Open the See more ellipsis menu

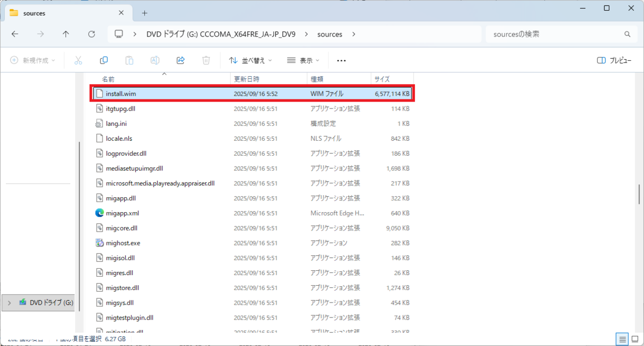[x=341, y=61]
